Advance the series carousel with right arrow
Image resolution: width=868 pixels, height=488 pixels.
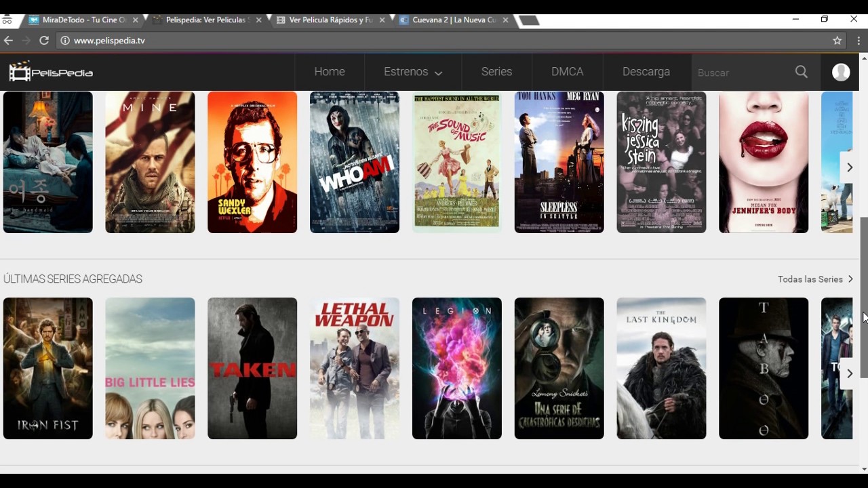click(849, 373)
